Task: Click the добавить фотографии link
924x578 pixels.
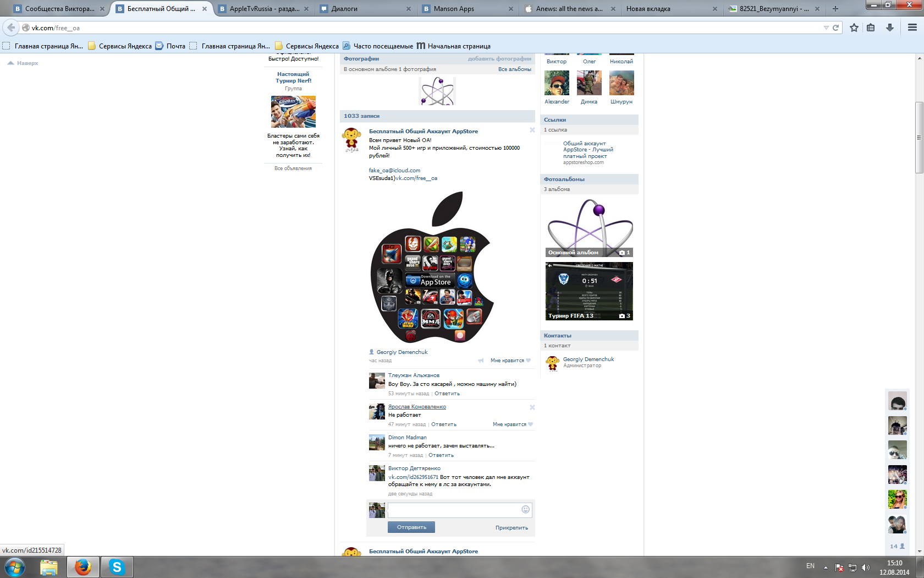Action: [499, 59]
